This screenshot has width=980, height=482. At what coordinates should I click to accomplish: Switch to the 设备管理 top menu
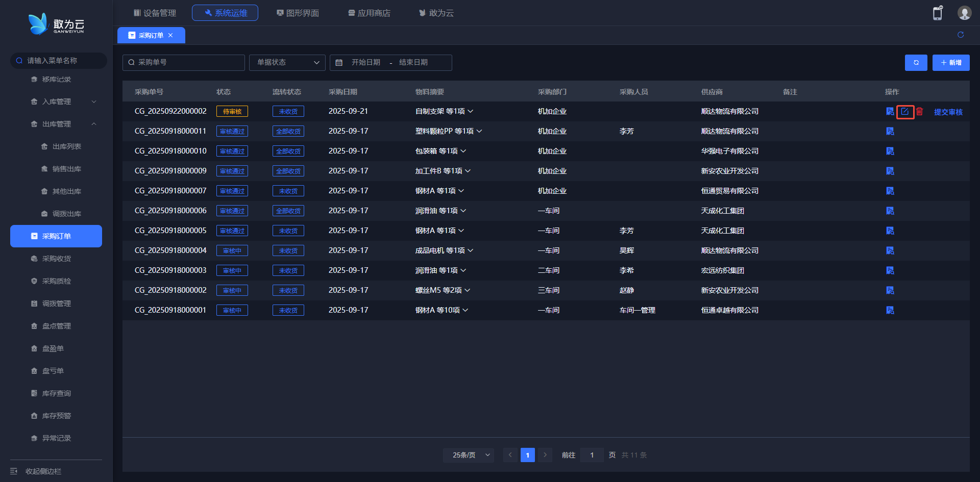[155, 13]
